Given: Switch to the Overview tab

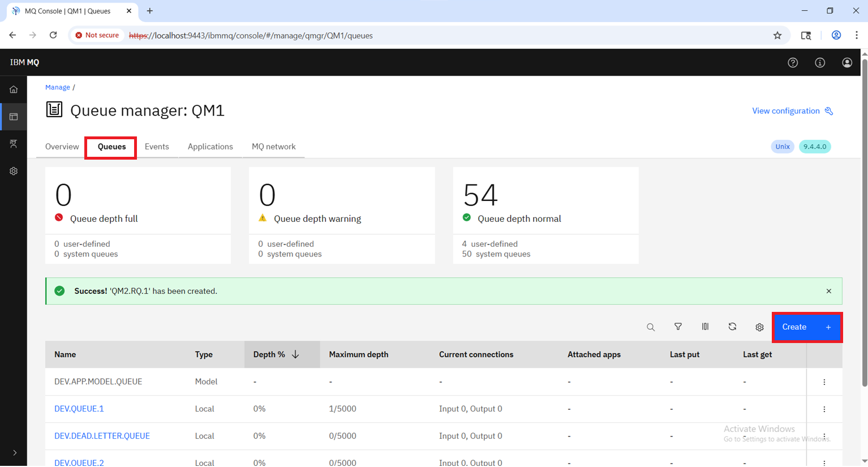Looking at the screenshot, I should 62,147.
